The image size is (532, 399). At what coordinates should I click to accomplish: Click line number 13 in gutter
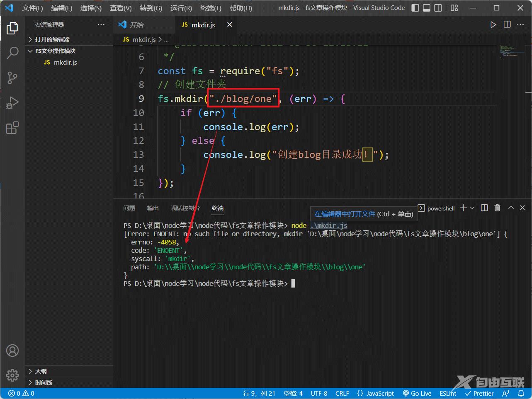pos(138,155)
